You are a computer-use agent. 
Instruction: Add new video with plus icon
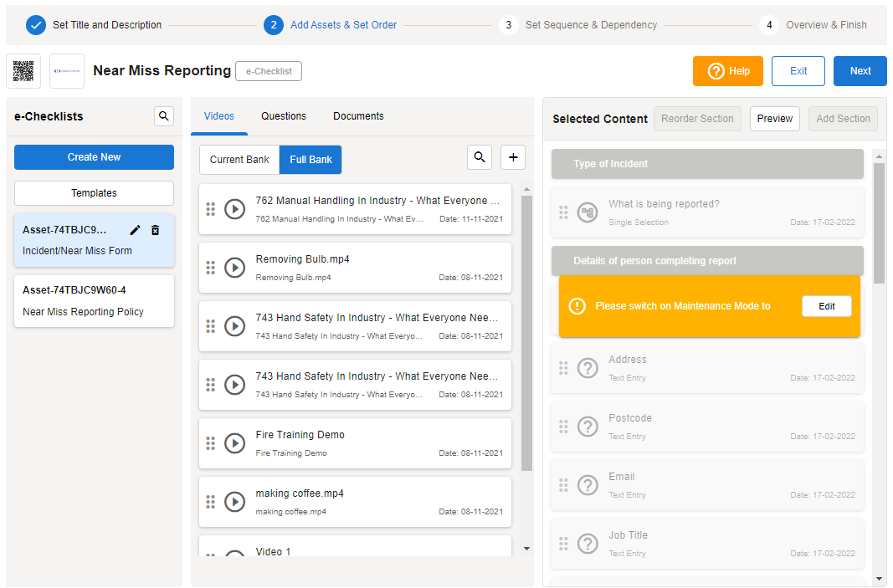coord(513,157)
